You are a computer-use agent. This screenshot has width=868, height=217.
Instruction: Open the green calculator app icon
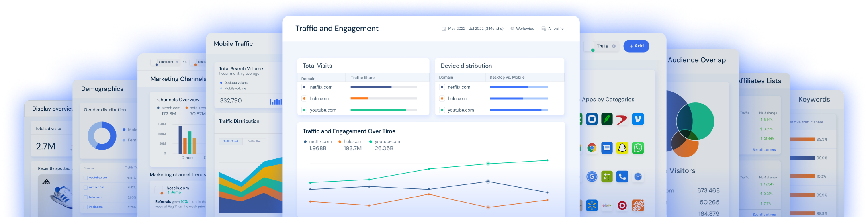[607, 176]
